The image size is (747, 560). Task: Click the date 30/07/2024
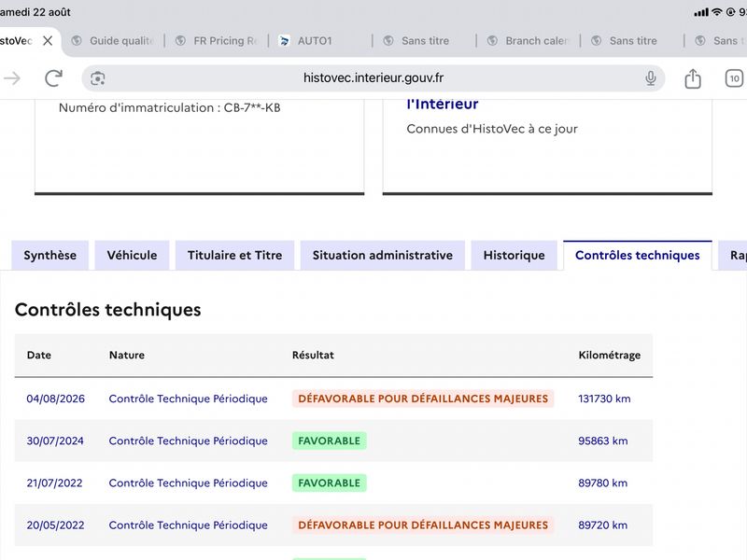point(55,441)
